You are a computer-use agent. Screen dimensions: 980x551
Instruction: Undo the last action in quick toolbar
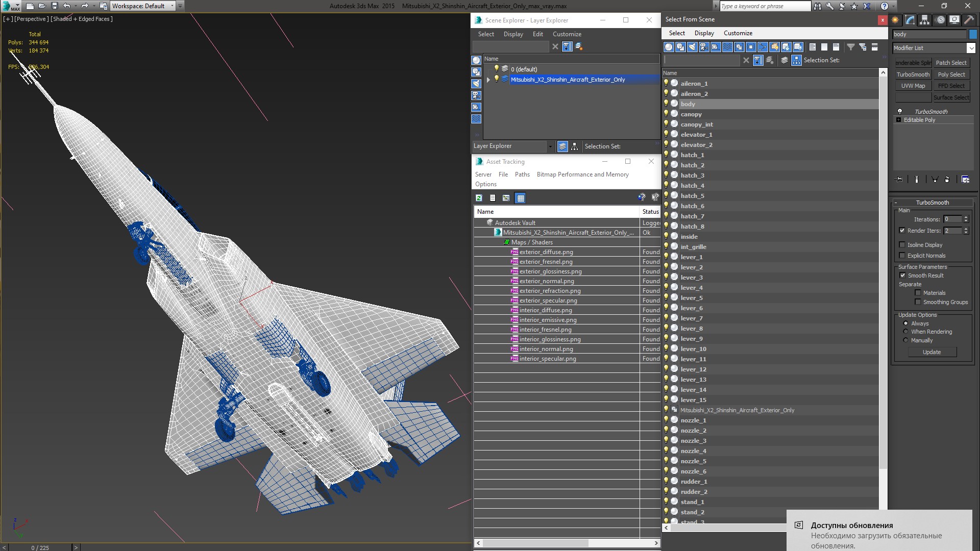[x=66, y=6]
